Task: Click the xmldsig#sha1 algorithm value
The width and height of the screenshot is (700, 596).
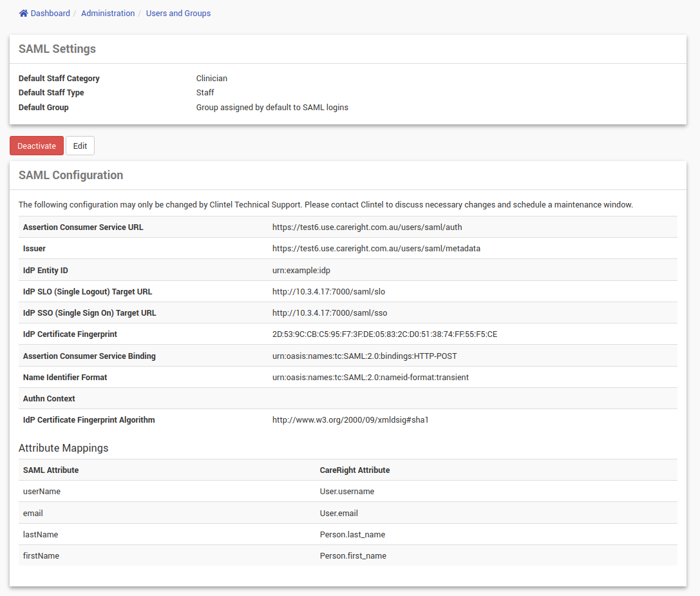Action: tap(350, 420)
